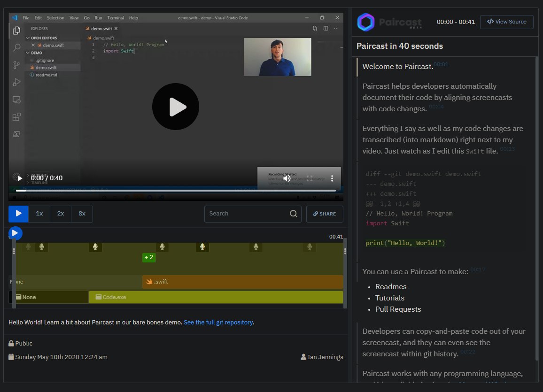Viewport: 543px width, 392px height.
Task: Jump to timestamp 00:13 in the transcript
Action: [x=507, y=149]
